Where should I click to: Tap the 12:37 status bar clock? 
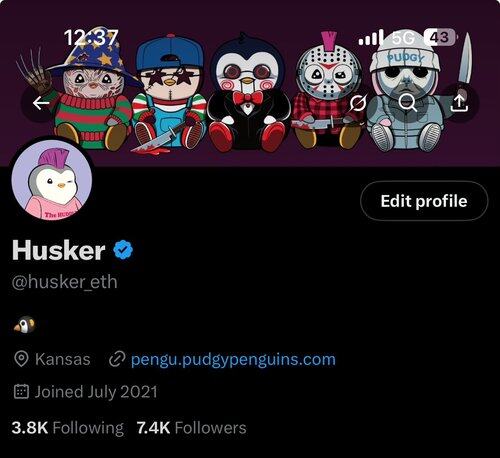pyautogui.click(x=91, y=37)
